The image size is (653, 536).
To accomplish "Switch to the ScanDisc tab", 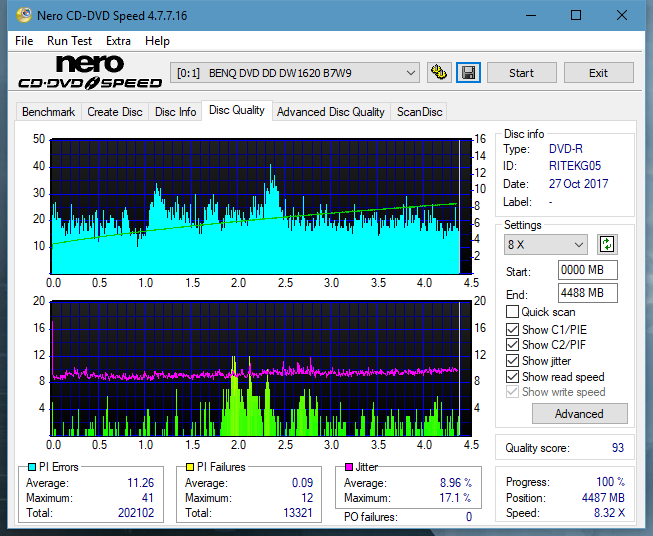I will [419, 112].
